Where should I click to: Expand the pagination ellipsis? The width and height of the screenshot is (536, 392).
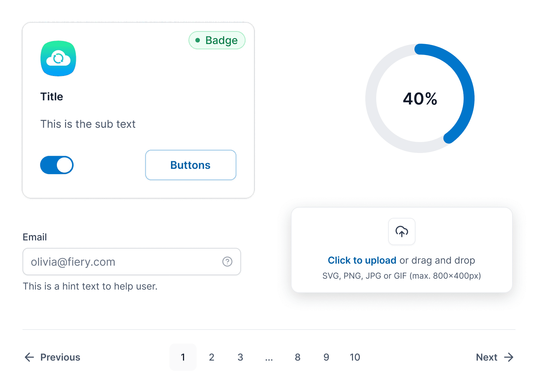pyautogui.click(x=269, y=358)
